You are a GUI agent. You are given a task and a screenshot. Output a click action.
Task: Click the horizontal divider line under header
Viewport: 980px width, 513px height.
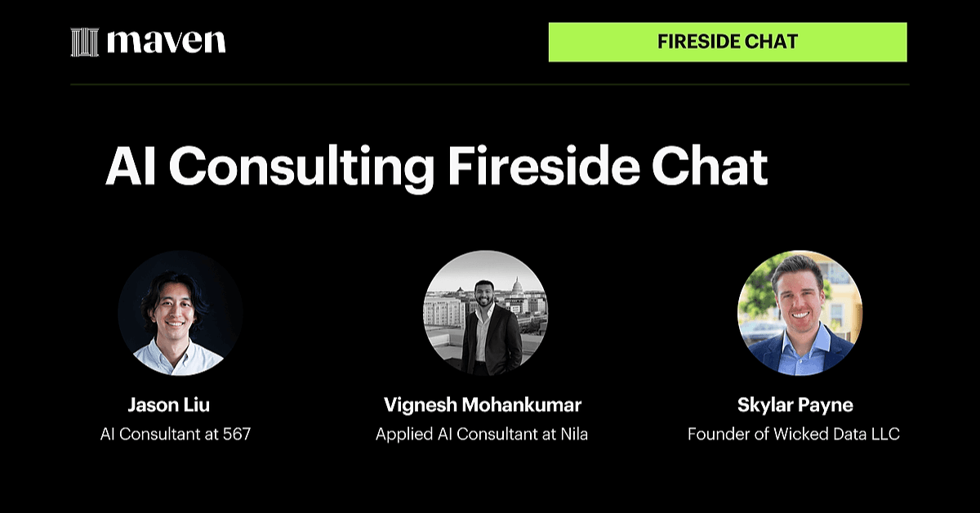click(490, 84)
